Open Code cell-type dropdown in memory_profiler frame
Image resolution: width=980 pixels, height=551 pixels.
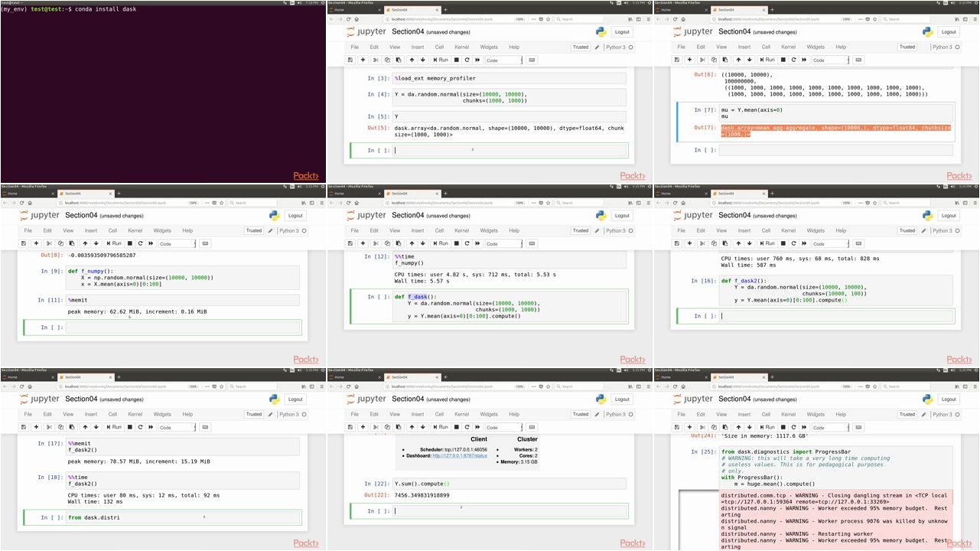click(504, 60)
